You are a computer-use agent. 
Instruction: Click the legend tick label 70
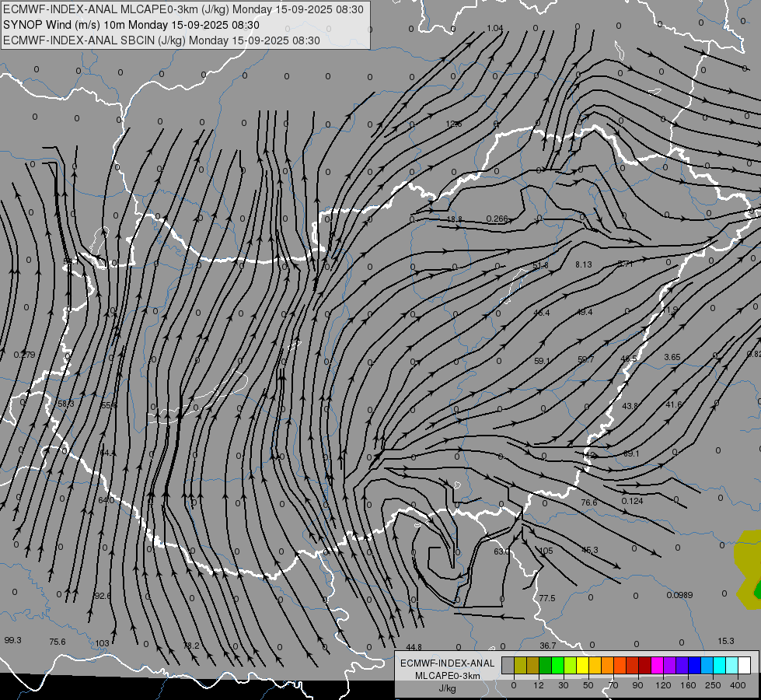(613, 685)
